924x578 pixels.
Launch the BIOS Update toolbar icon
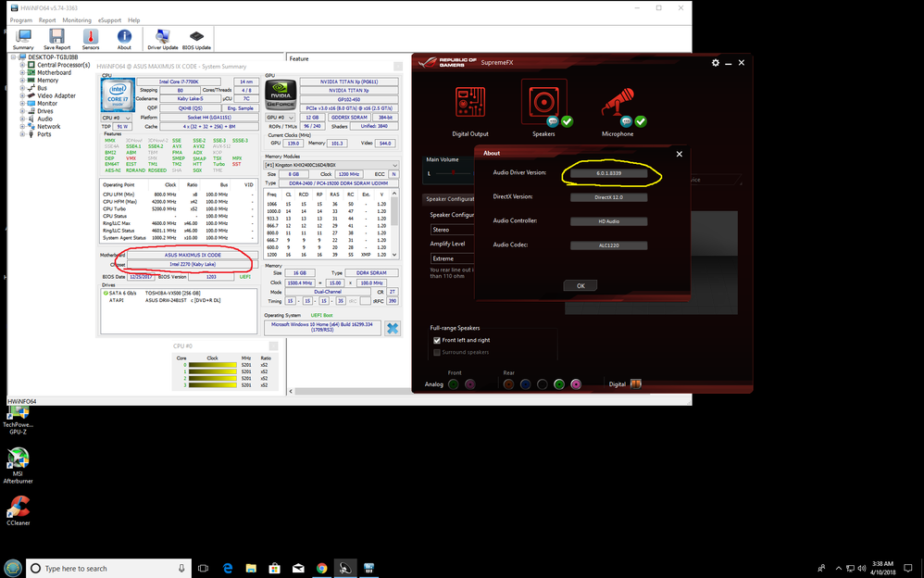[x=196, y=40]
